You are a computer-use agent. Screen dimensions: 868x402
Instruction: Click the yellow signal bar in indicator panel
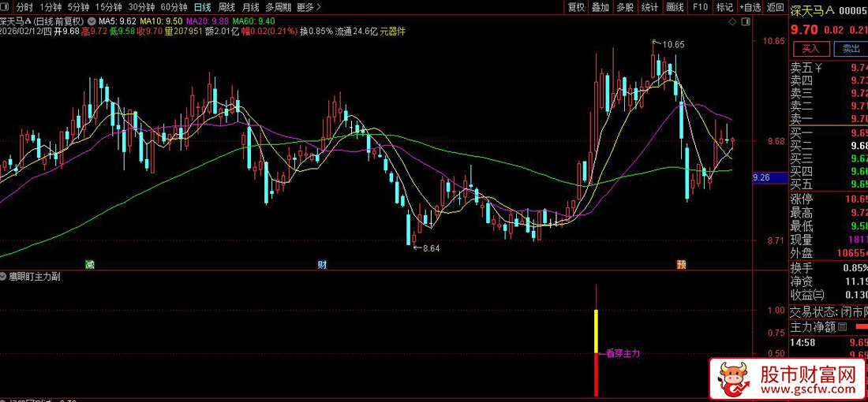coord(597,332)
